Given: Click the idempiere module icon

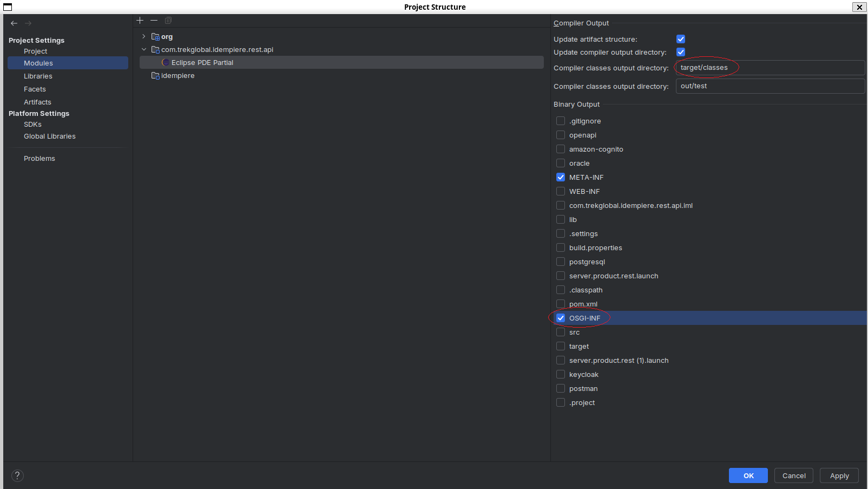Looking at the screenshot, I should (x=155, y=75).
